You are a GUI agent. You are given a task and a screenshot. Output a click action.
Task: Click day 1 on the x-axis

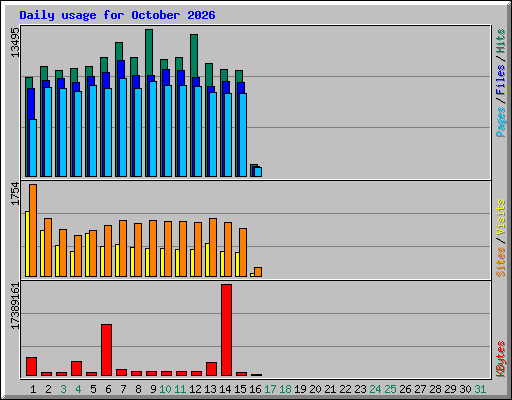[x=33, y=389]
